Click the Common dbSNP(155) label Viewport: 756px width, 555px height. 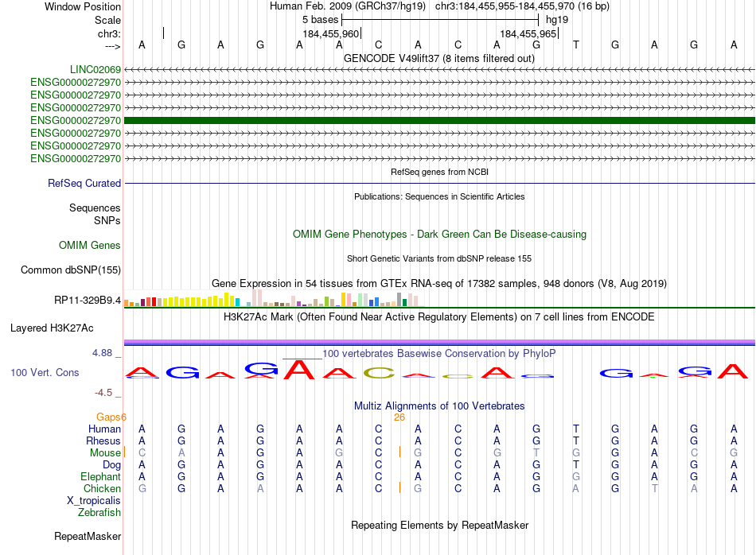click(x=71, y=270)
